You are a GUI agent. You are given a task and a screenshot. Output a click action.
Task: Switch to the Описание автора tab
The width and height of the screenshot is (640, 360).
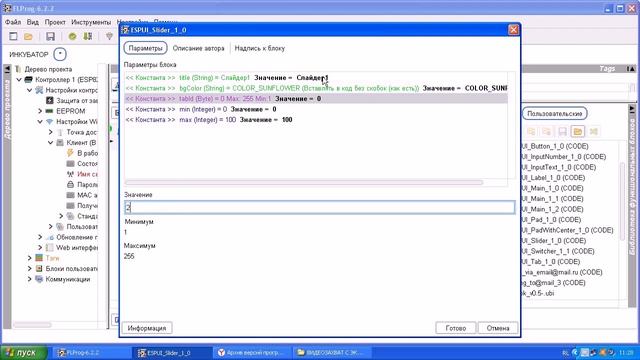[198, 48]
